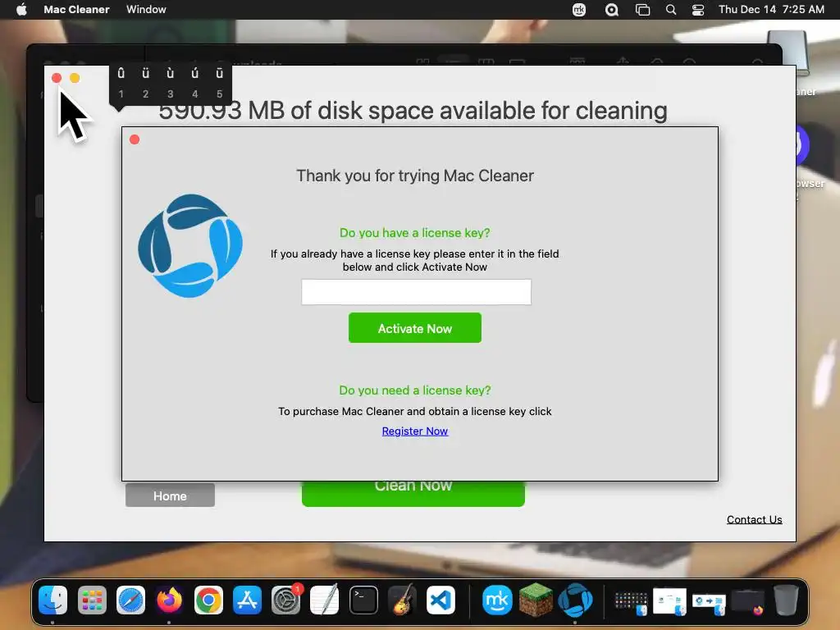840x630 pixels.
Task: Open Control Center in menu bar
Action: coord(697,10)
